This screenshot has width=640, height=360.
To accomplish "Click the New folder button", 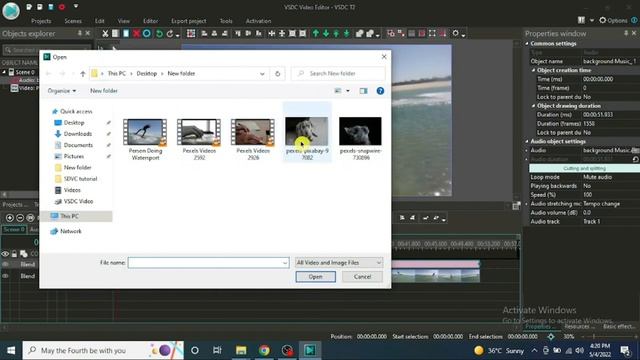I will pos(104,91).
